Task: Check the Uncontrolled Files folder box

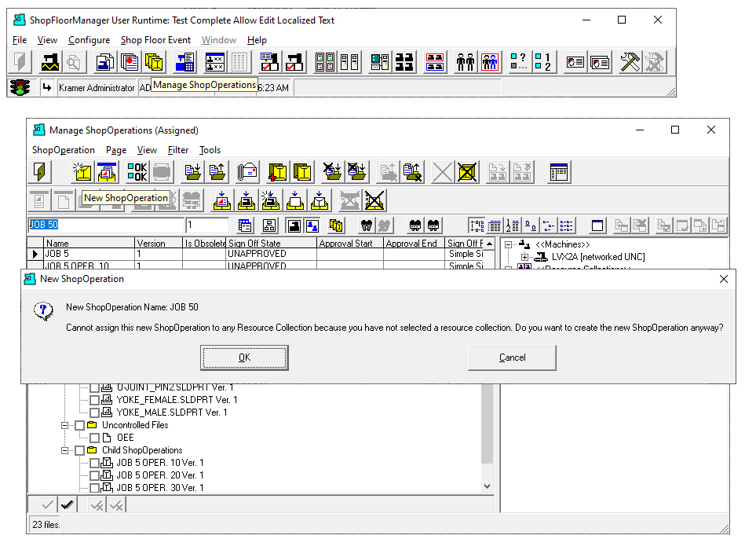Action: 79,425
